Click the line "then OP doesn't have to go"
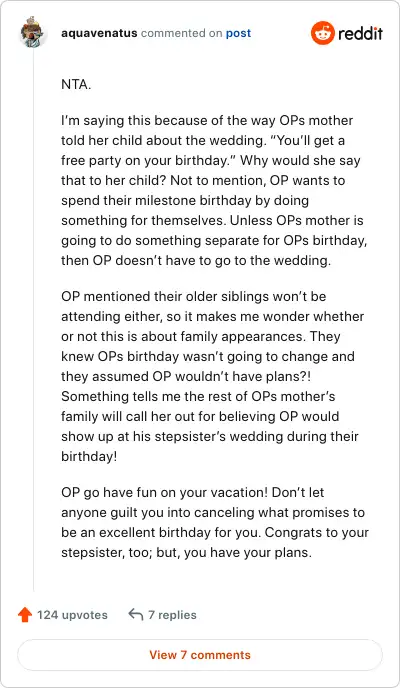The height and width of the screenshot is (688, 400). (x=196, y=260)
